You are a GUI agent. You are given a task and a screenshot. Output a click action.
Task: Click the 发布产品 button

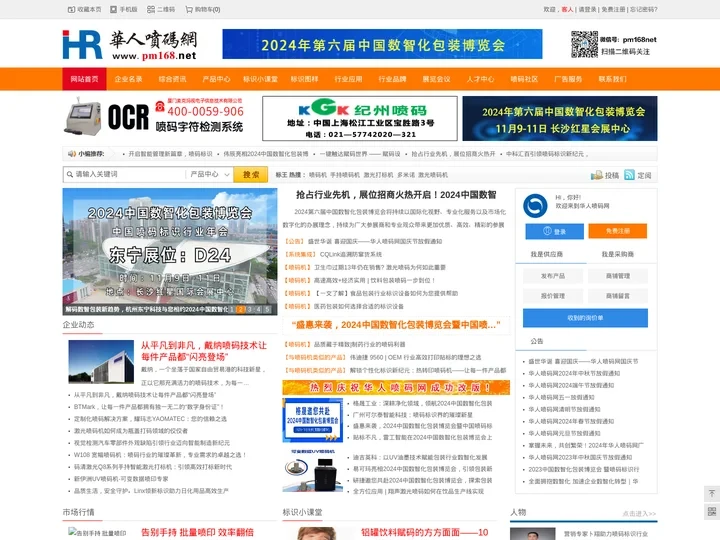(553, 276)
